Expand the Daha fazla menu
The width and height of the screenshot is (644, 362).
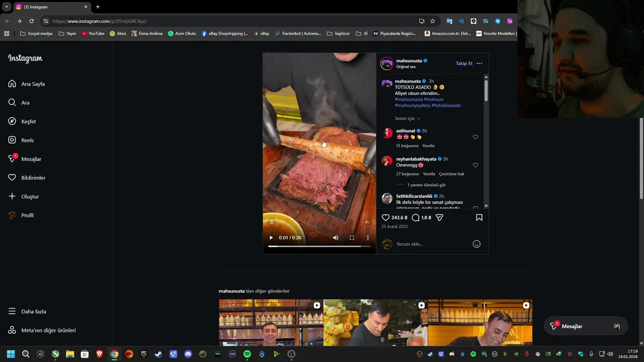pyautogui.click(x=27, y=311)
